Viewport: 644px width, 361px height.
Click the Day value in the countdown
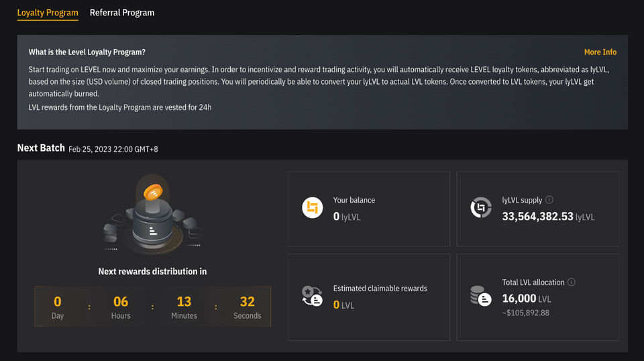pyautogui.click(x=58, y=302)
